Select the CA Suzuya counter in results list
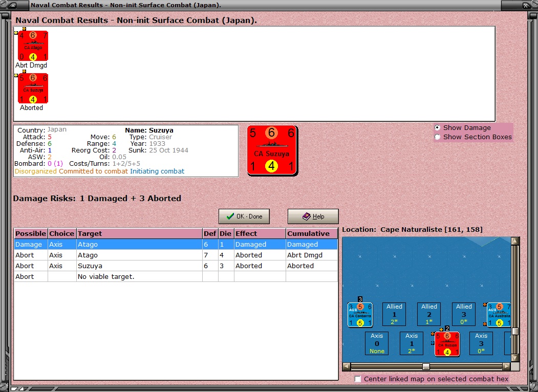The height and width of the screenshot is (392, 538). coord(33,88)
